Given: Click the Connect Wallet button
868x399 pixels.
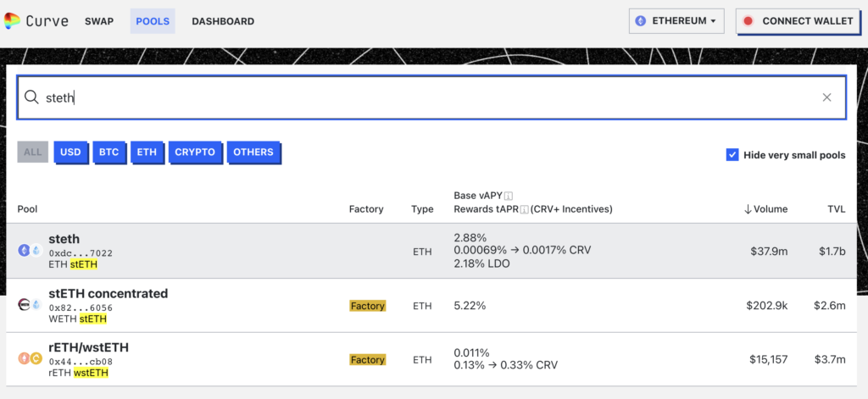Looking at the screenshot, I should 800,21.
